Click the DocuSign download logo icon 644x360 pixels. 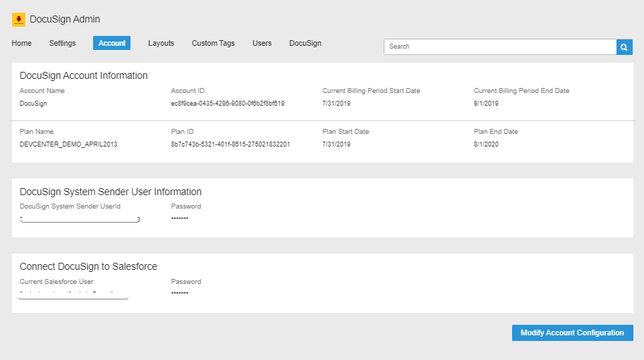click(x=19, y=20)
